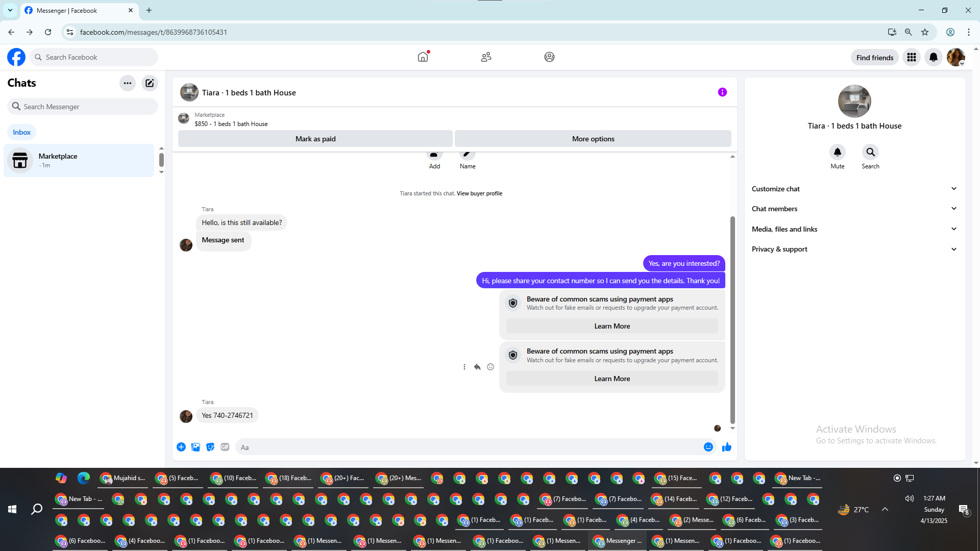This screenshot has width=980, height=551.
Task: Open Windows notification center
Action: [x=964, y=509]
